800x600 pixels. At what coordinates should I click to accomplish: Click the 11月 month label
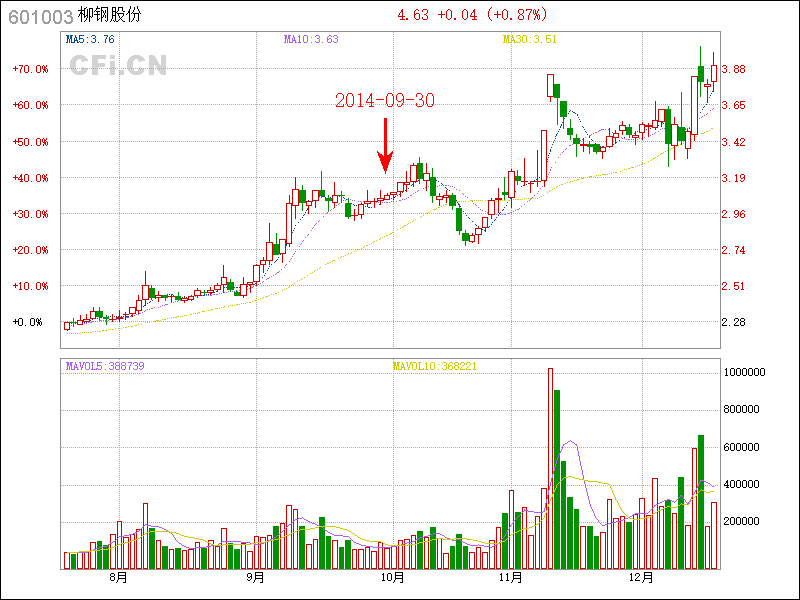pos(511,577)
